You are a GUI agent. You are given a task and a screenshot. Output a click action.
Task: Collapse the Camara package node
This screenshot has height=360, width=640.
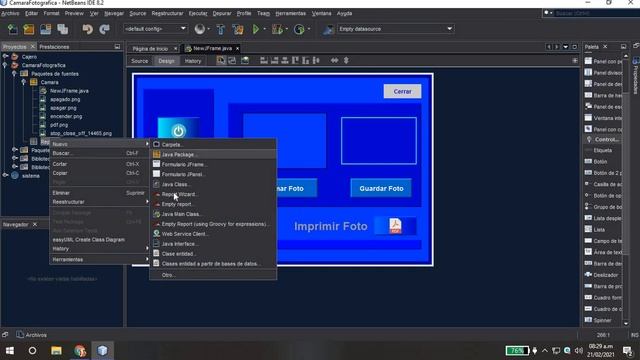click(x=24, y=82)
